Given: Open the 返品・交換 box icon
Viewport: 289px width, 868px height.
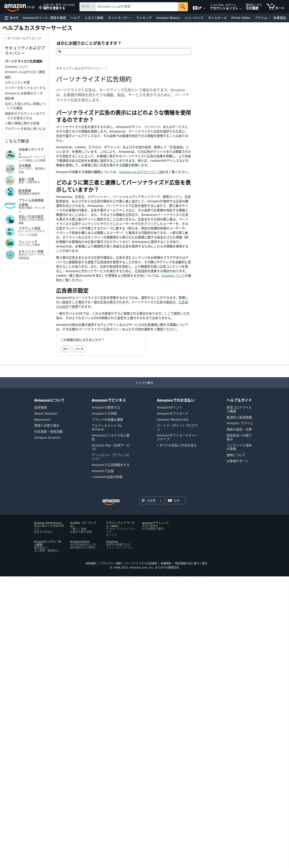Looking at the screenshot, I should tap(10, 180).
